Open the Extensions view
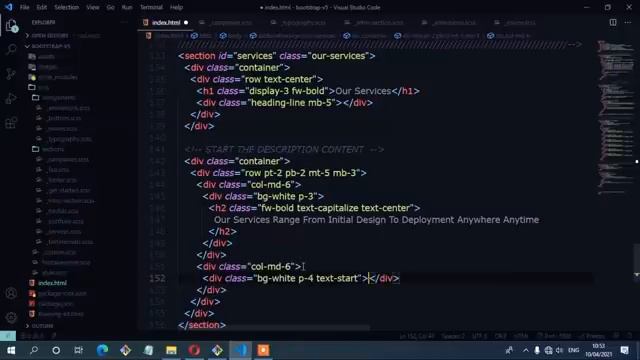Screen dimensions: 640x360 point(11,122)
